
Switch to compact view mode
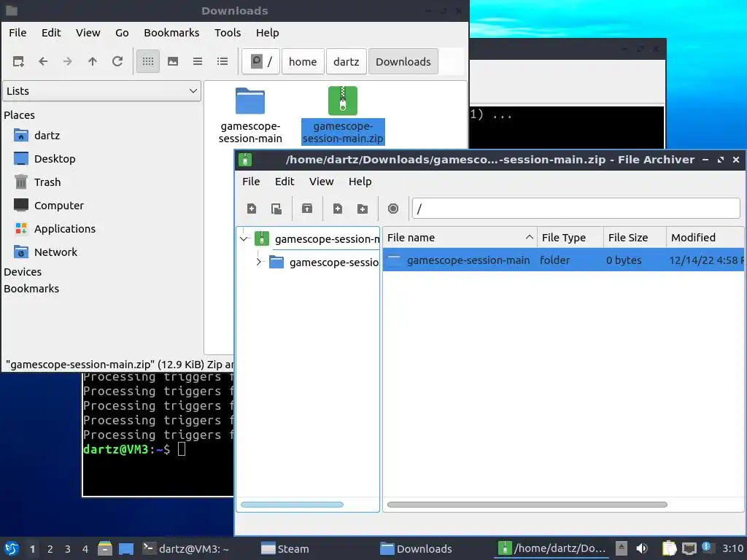tap(198, 61)
